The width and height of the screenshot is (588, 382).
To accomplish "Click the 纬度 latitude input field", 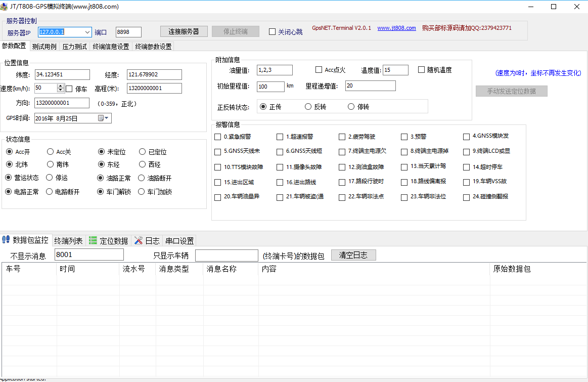I will 62,75.
